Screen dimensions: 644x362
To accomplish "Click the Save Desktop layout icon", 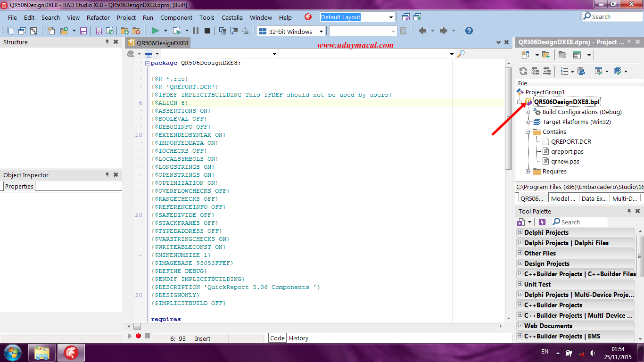I will click(x=406, y=17).
